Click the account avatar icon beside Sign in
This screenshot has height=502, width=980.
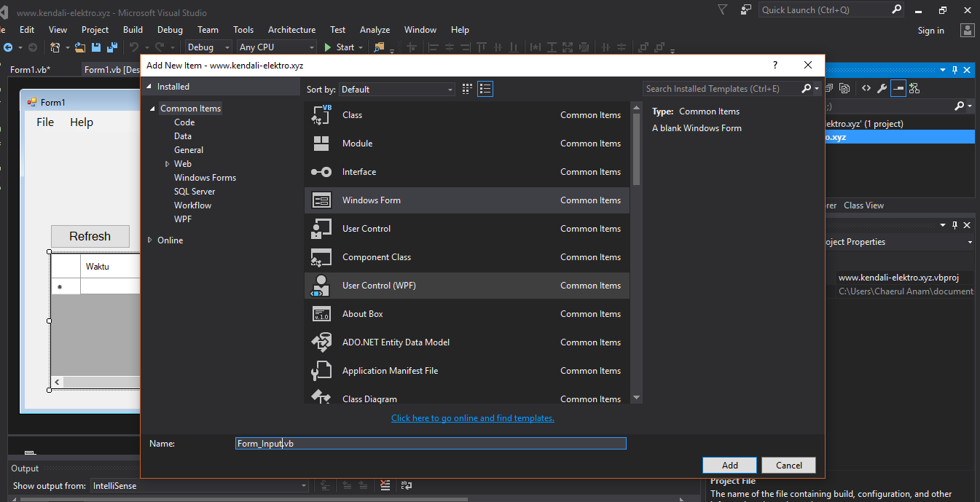967,30
